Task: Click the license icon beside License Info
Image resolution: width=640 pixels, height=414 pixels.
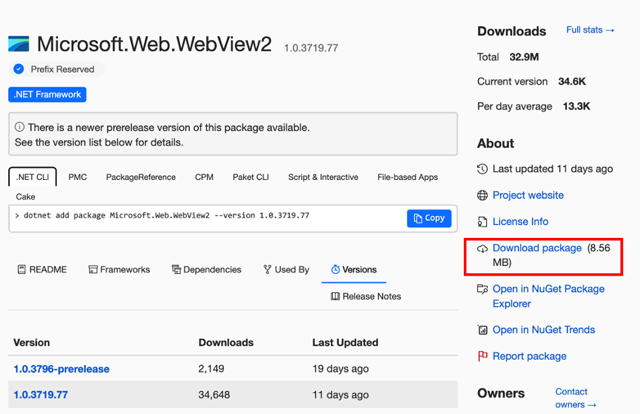Action: 483,222
